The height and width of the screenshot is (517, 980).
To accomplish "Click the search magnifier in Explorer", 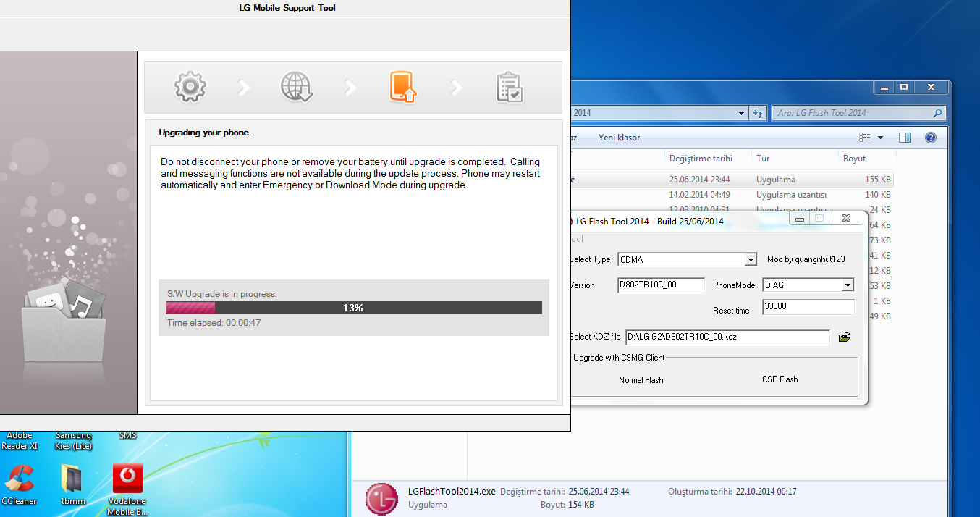I will coord(937,113).
